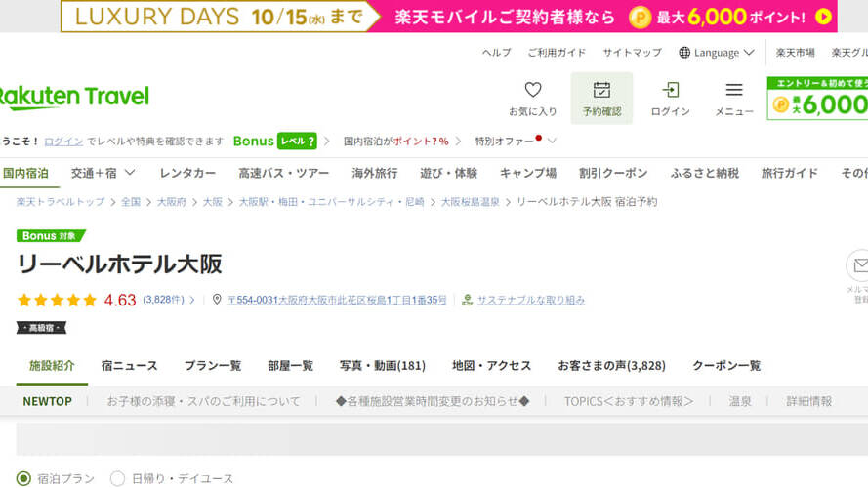
Task: Select the 宿泊プラン radio button
Action: pyautogui.click(x=24, y=478)
